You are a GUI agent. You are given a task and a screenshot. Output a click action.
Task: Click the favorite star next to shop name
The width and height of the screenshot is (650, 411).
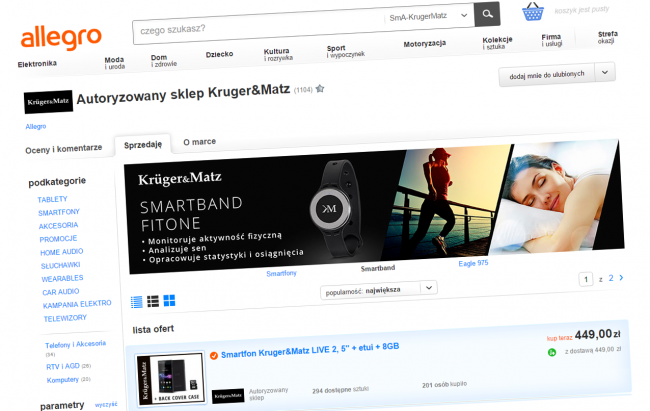point(320,88)
